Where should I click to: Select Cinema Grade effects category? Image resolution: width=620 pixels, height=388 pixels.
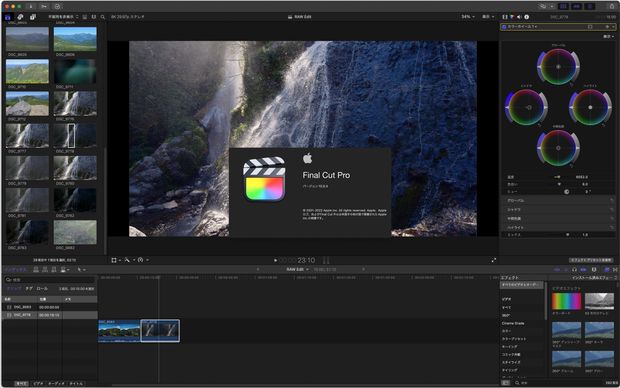point(513,324)
